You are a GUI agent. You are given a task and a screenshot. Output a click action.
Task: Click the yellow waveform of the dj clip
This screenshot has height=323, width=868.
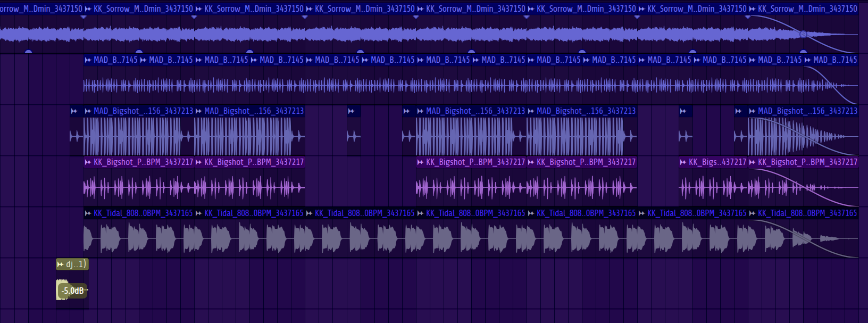coord(63,290)
